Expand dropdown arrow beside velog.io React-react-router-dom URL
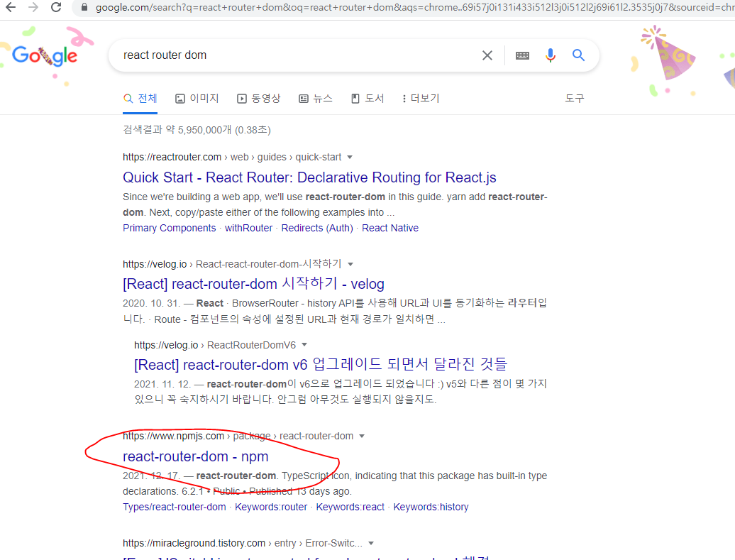 tap(350, 264)
